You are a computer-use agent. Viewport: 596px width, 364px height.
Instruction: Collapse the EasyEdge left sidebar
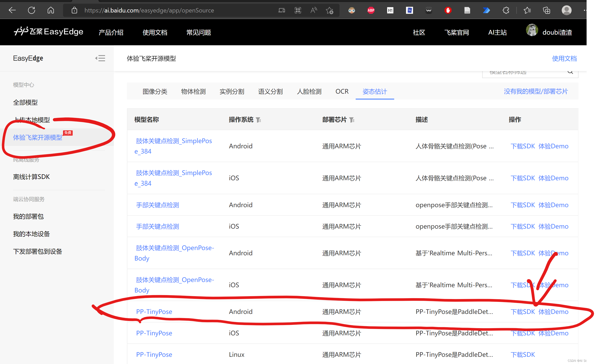[x=100, y=58]
